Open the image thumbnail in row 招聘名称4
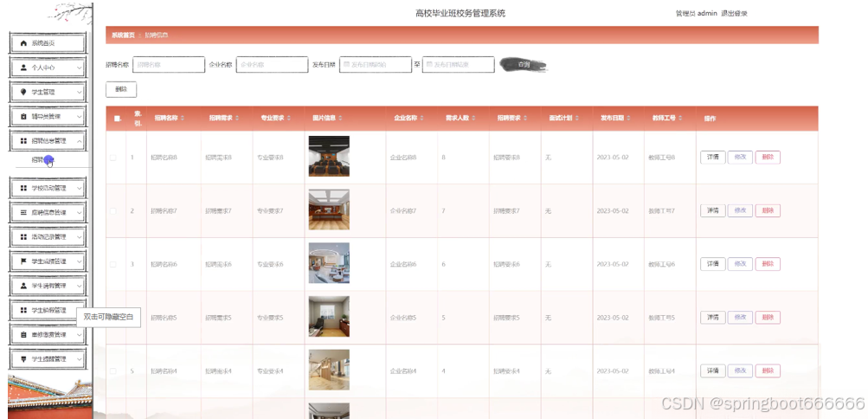Image resolution: width=868 pixels, height=419 pixels. (329, 370)
